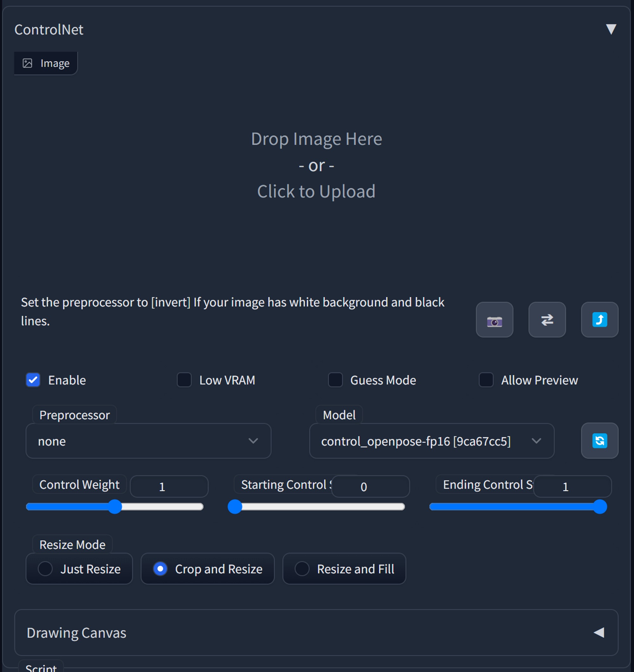Click the Click to Upload area
This screenshot has height=672, width=634.
tap(316, 191)
